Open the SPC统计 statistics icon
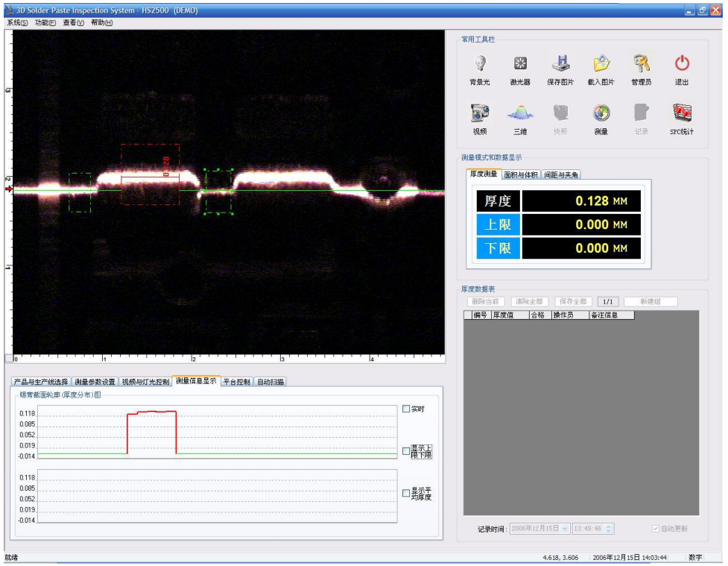 tap(682, 113)
